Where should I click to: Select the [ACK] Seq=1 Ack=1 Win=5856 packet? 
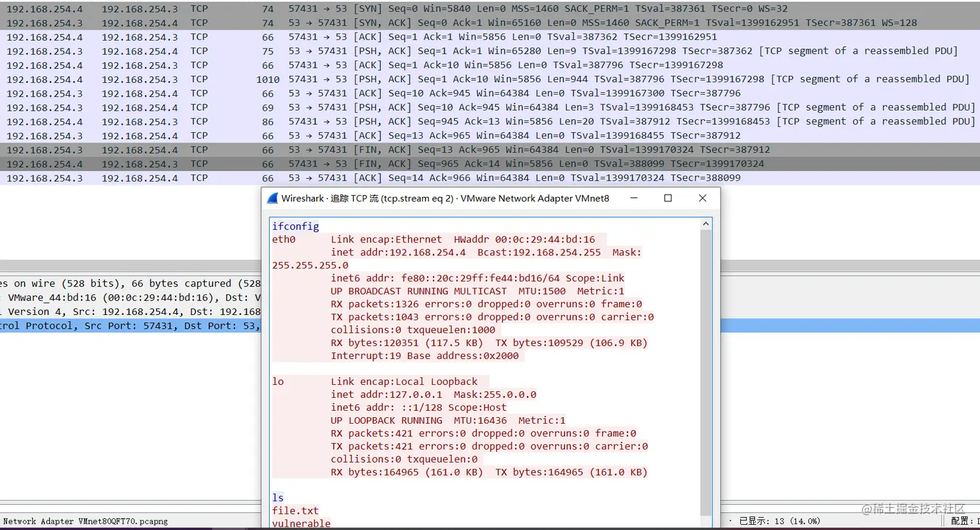[490, 37]
